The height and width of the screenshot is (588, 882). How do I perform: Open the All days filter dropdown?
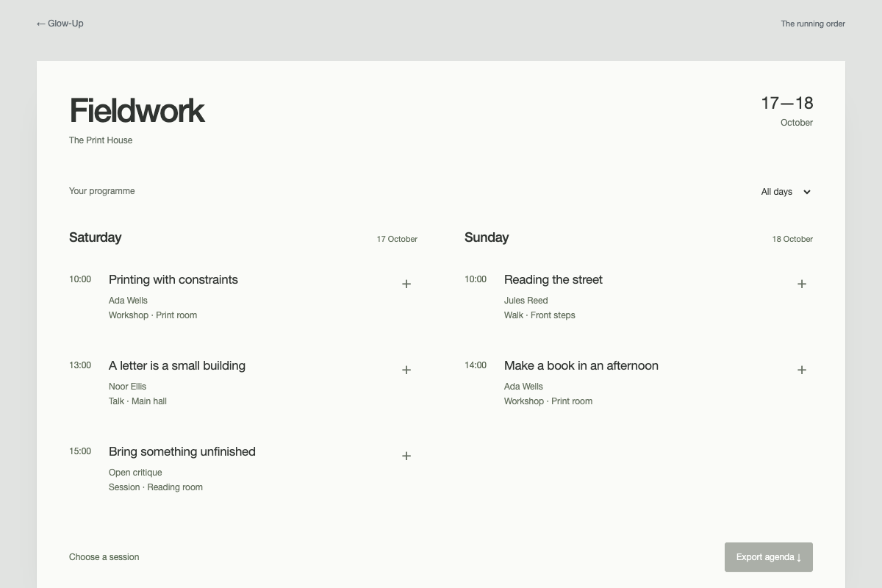click(x=786, y=192)
